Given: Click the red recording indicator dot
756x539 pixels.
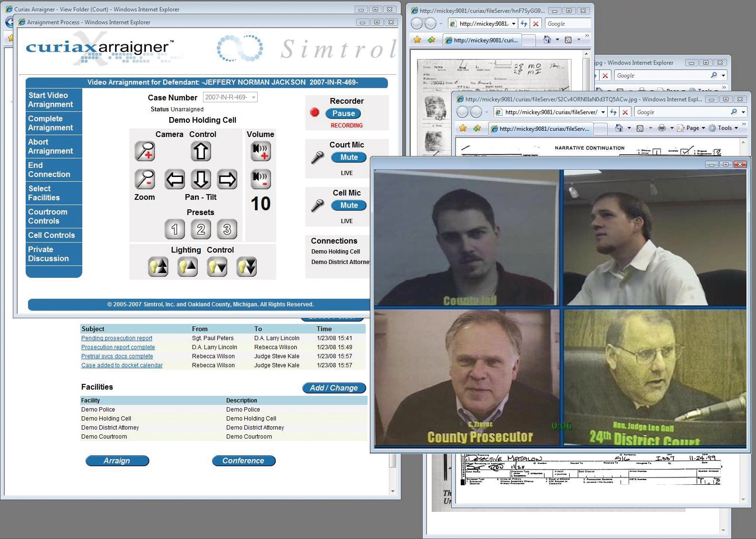Looking at the screenshot, I should 314,113.
